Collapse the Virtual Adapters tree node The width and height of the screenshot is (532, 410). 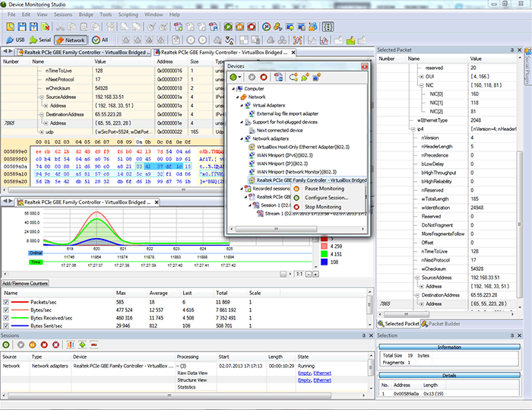coord(242,105)
